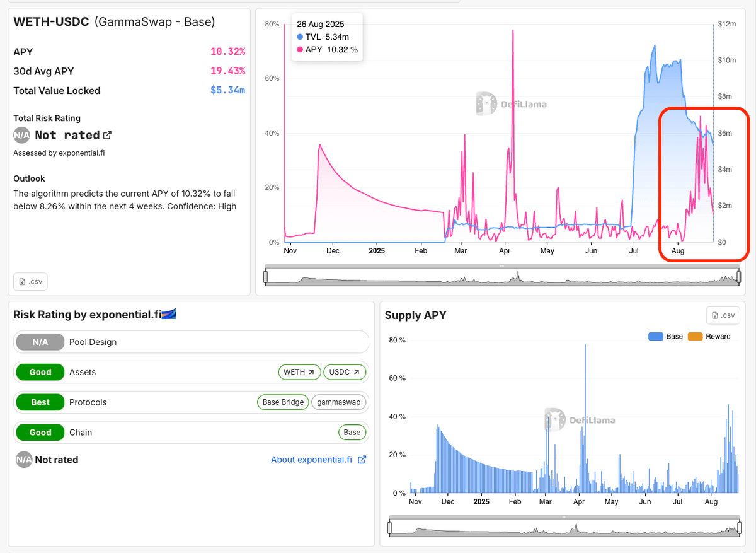Click the APY value 10.32% in the summary panel

[x=227, y=52]
